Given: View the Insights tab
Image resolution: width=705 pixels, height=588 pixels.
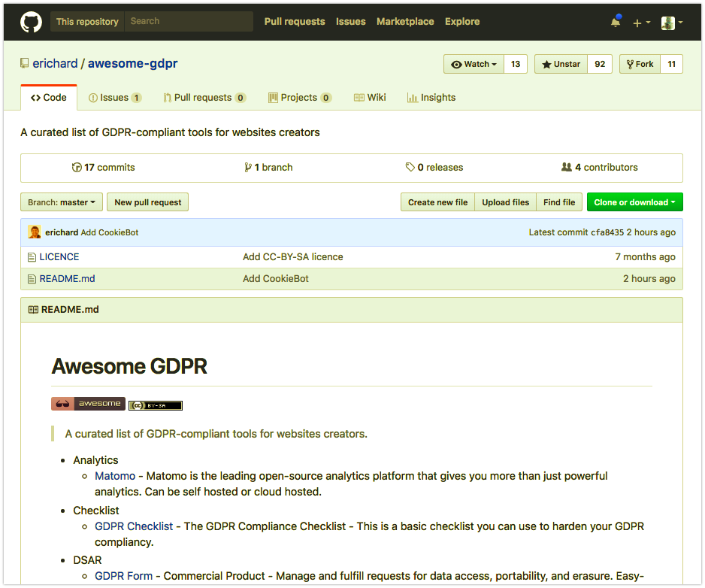Looking at the screenshot, I should (x=431, y=98).
